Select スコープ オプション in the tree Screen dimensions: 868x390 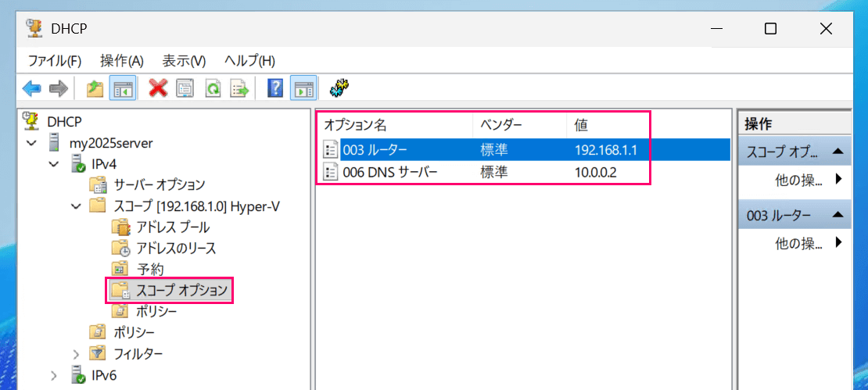[x=181, y=291]
